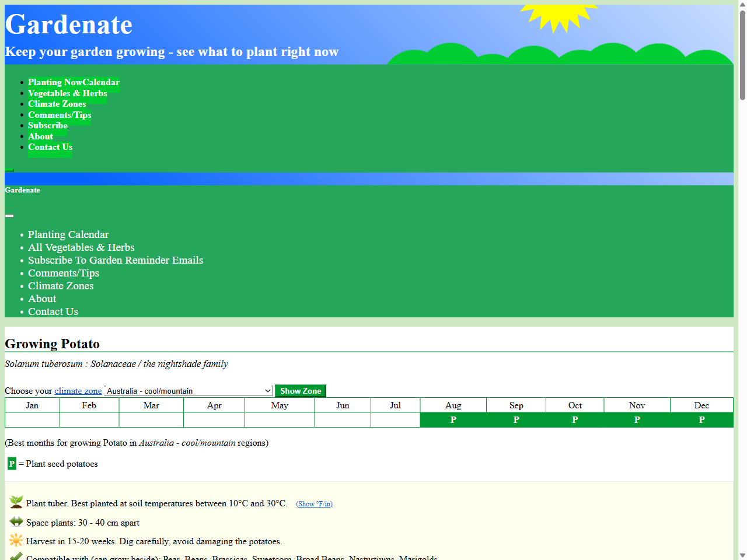This screenshot has width=747, height=560.
Task: Go to Planting Calendar link
Action: (68, 235)
